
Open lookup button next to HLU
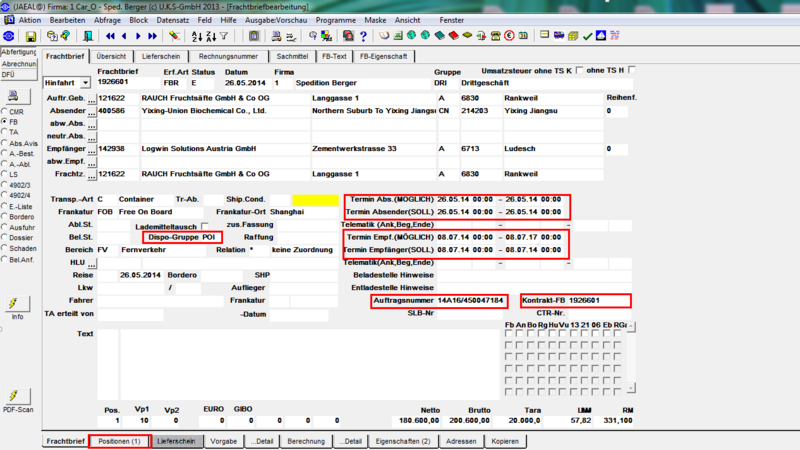pos(91,264)
